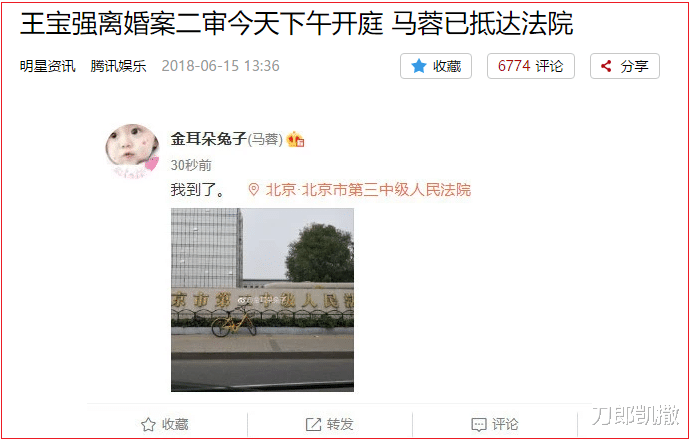Image resolution: width=690 pixels, height=440 pixels.
Task: Open location link 北京市第三中级人民法院
Action: click(368, 190)
